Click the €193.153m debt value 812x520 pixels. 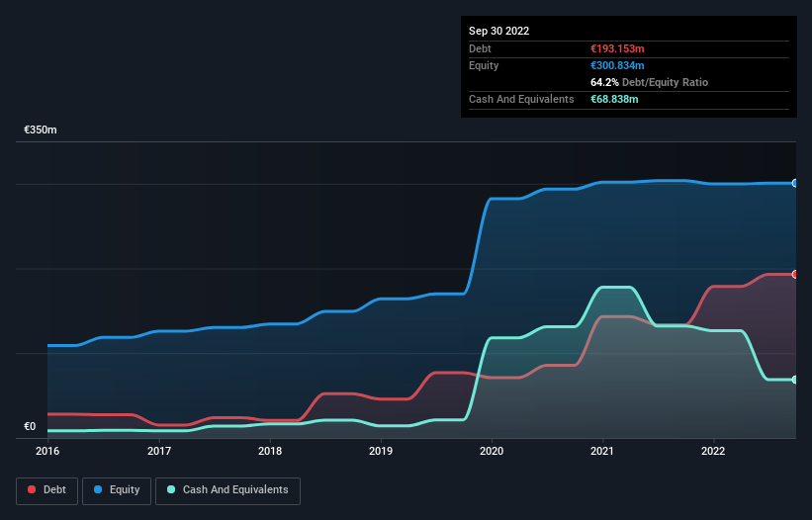[617, 48]
